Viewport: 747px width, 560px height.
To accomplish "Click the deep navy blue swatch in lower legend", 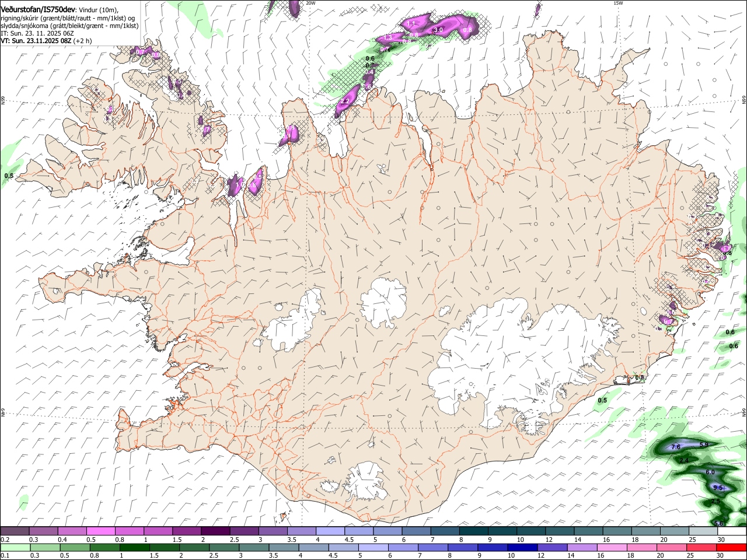I will click(521, 548).
